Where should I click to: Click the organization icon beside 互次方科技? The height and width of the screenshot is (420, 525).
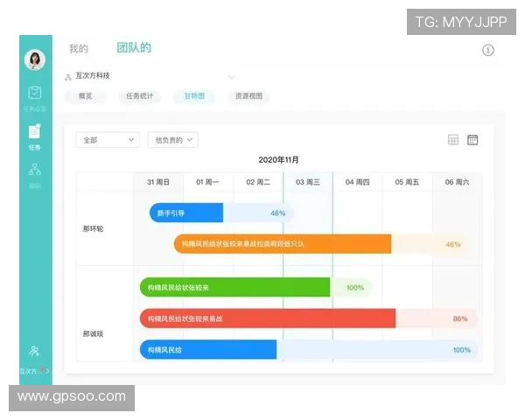pos(68,77)
